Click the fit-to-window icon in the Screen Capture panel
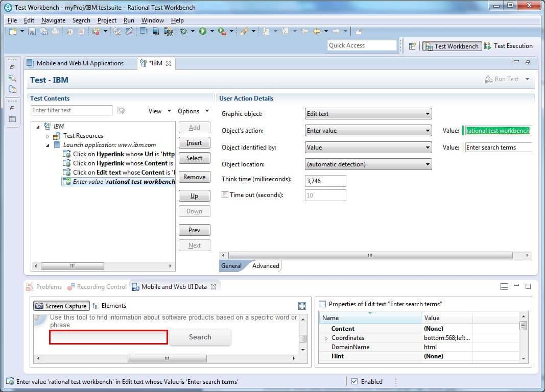545x392 pixels. [302, 306]
